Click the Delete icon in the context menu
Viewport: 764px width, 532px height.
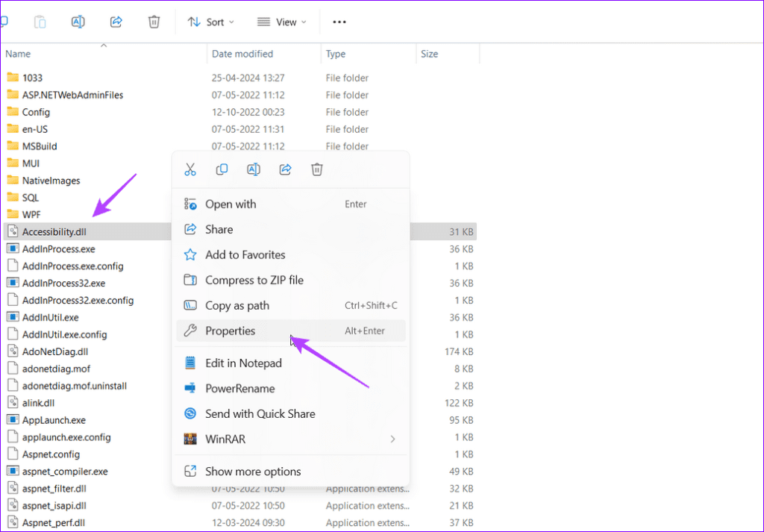point(316,169)
